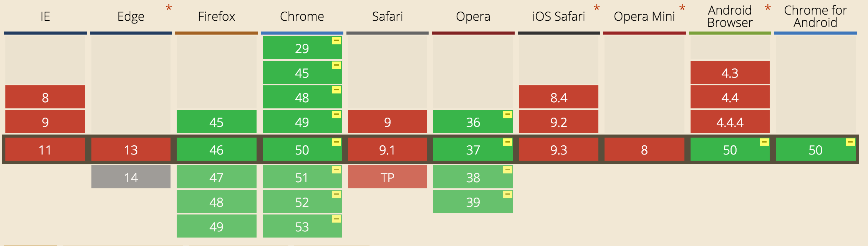This screenshot has width=868, height=246.
Task: Click the red asterisk next to Edge
Action: 169,8
